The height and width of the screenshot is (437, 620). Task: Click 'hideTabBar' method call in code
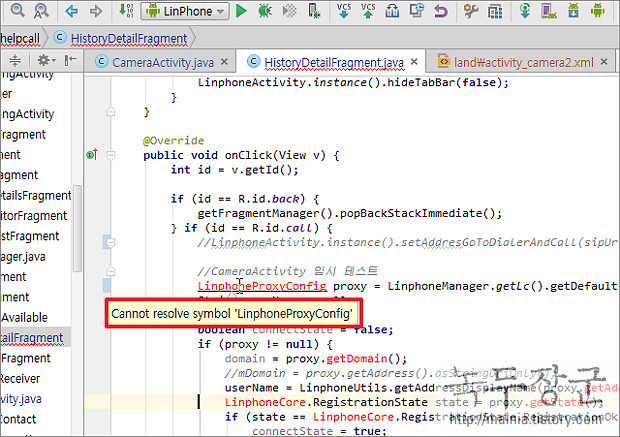421,82
